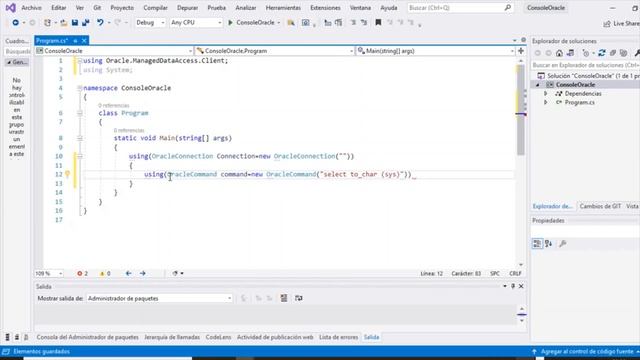Open the Editar menu
Viewport: 640px width, 360px height.
[59, 8]
